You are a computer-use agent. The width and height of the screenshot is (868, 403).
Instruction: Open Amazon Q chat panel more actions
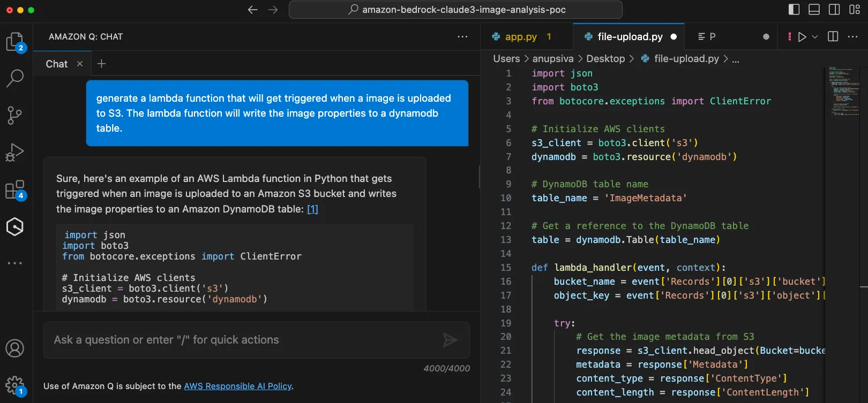(x=462, y=36)
